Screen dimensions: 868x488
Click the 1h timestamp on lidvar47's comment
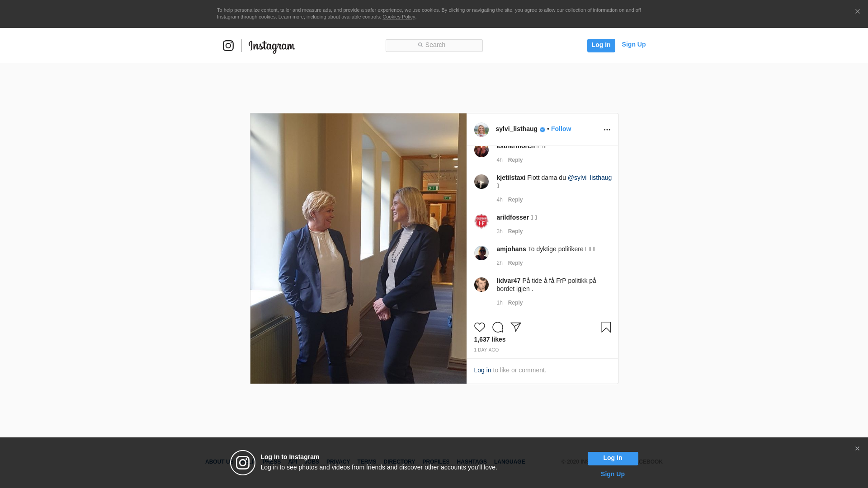[x=499, y=303]
